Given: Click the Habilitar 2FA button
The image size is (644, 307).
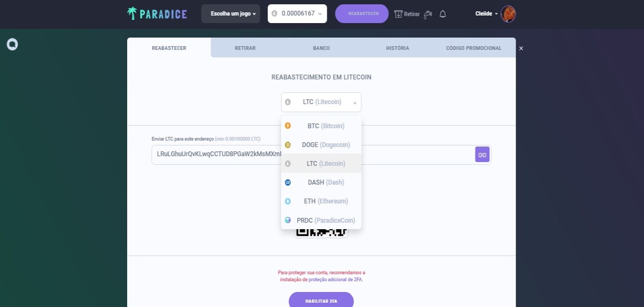Looking at the screenshot, I should [x=321, y=301].
